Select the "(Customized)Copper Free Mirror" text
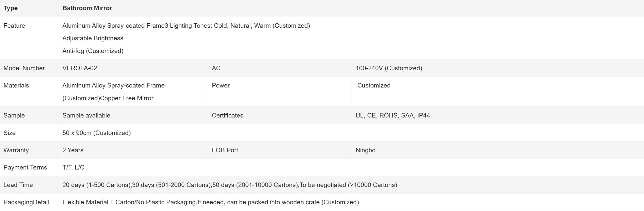 108,98
